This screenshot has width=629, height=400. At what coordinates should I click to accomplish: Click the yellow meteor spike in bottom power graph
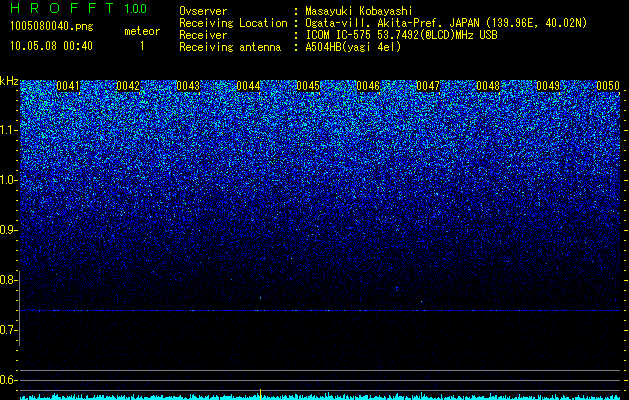[x=260, y=394]
